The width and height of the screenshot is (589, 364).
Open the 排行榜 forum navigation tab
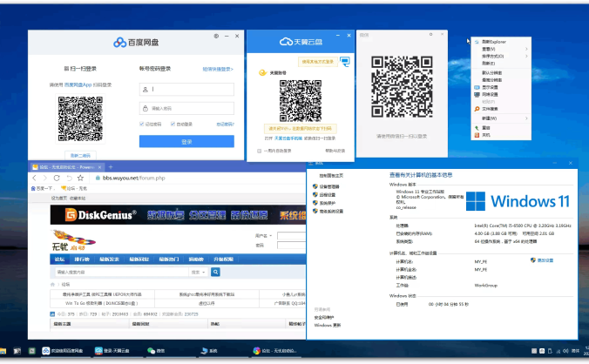coord(82,260)
